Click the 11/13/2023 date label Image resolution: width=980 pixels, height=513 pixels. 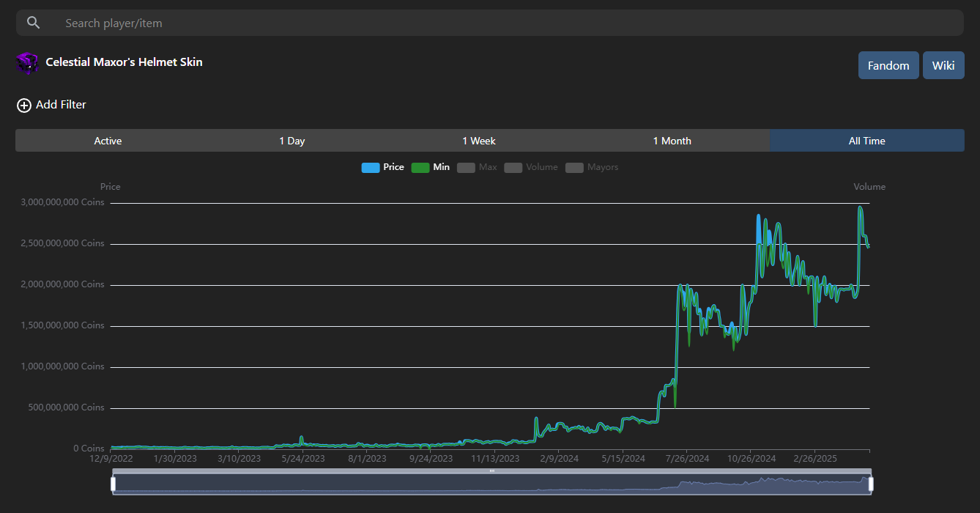click(x=495, y=459)
